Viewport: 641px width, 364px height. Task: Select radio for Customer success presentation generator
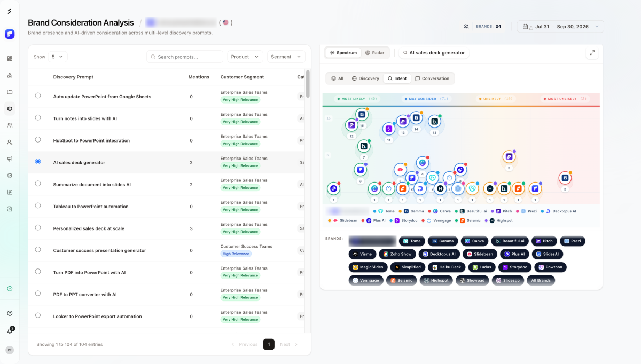(38, 249)
